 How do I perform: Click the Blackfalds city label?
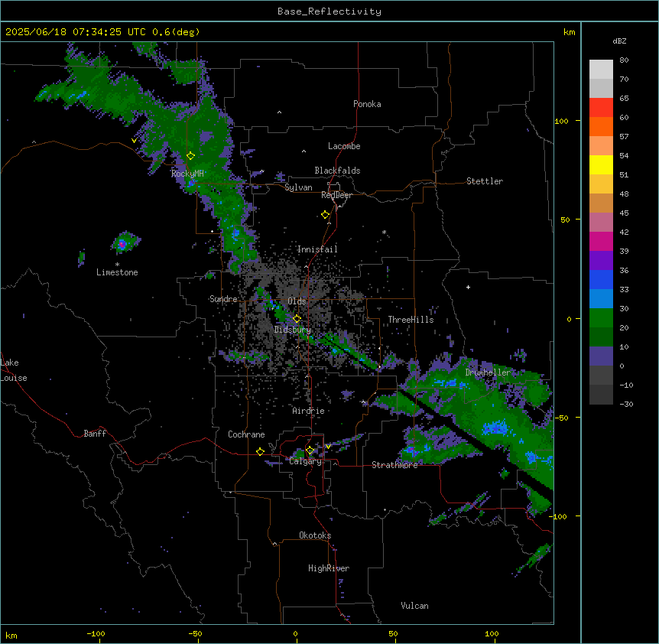point(337,171)
